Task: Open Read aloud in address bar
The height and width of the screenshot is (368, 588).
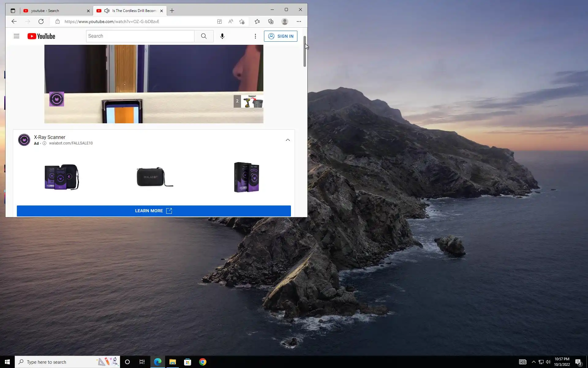Action: click(231, 21)
